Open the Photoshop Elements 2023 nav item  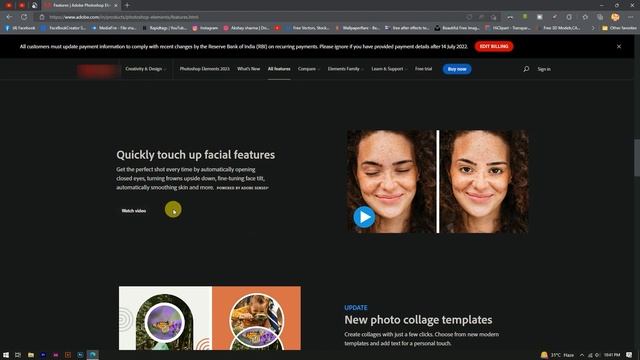click(x=204, y=69)
